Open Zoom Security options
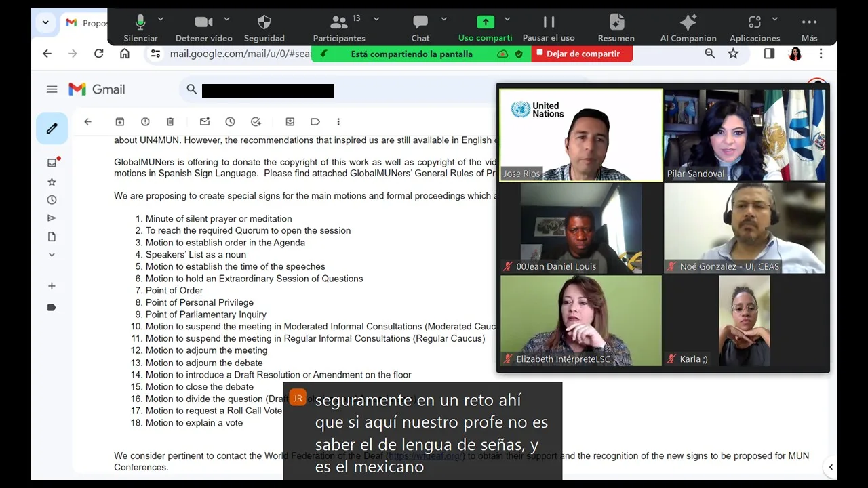 click(264, 28)
